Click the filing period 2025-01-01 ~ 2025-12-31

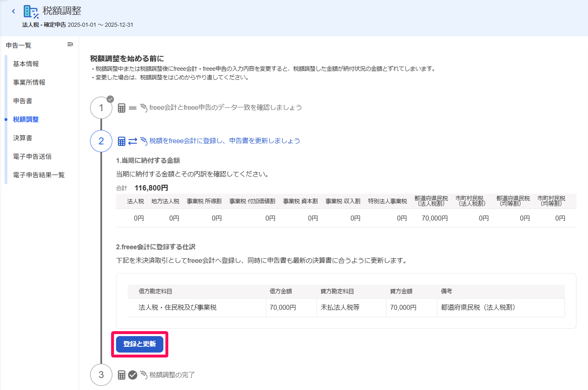coord(100,25)
